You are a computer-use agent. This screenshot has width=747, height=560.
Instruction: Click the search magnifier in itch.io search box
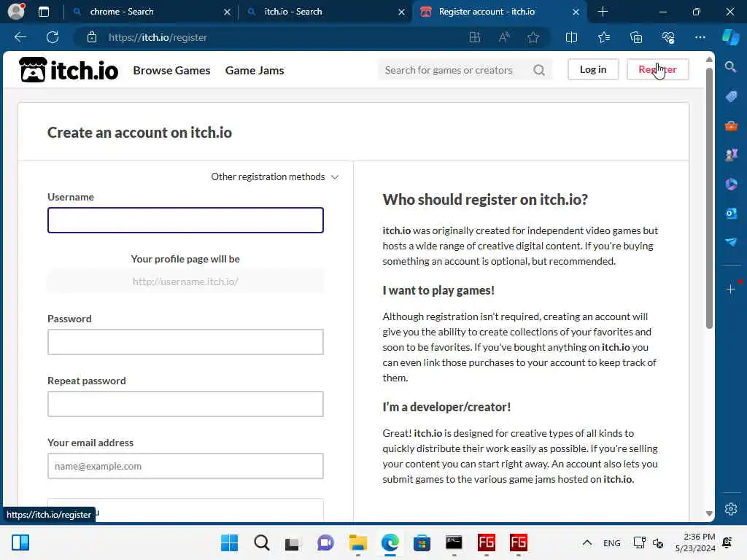[539, 70]
